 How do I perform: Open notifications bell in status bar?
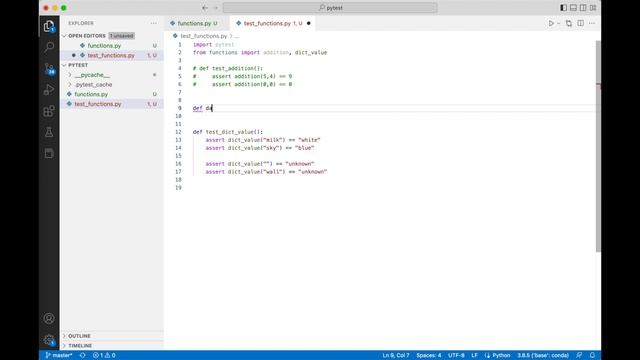592,356
